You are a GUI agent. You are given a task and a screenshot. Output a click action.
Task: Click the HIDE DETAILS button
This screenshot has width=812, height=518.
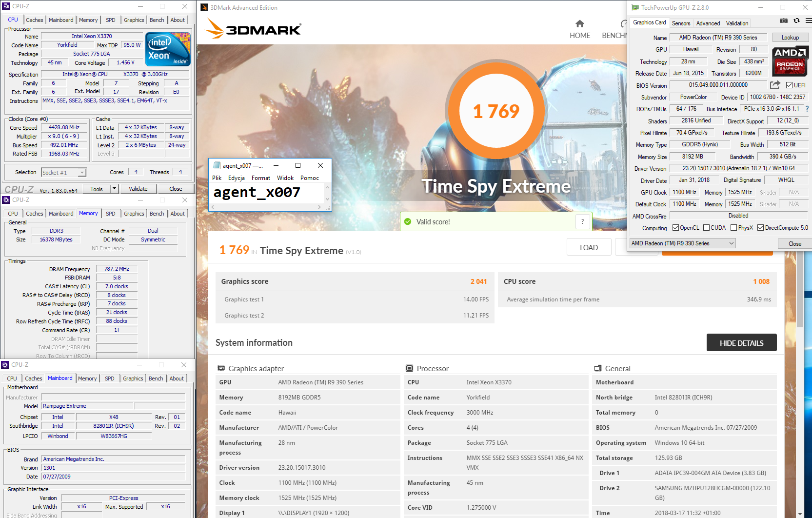click(741, 343)
